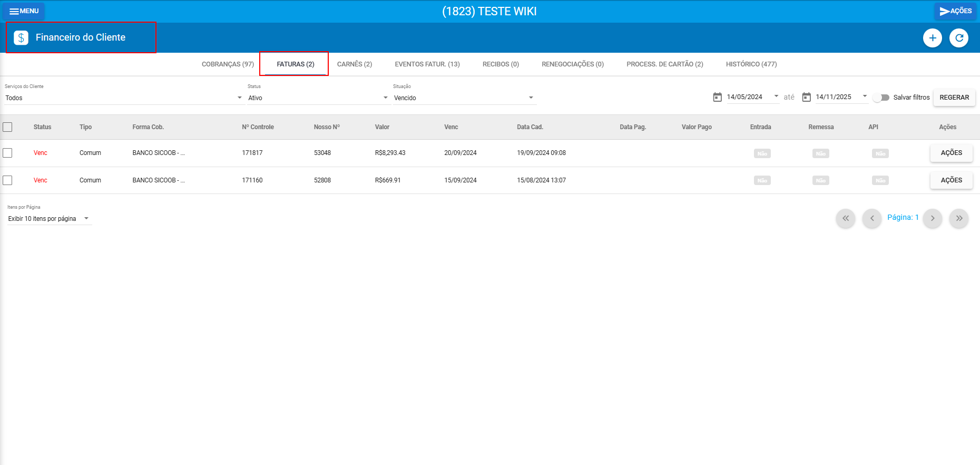Image resolution: width=980 pixels, height=465 pixels.
Task: Check the row with control number 171817
Action: click(7, 153)
